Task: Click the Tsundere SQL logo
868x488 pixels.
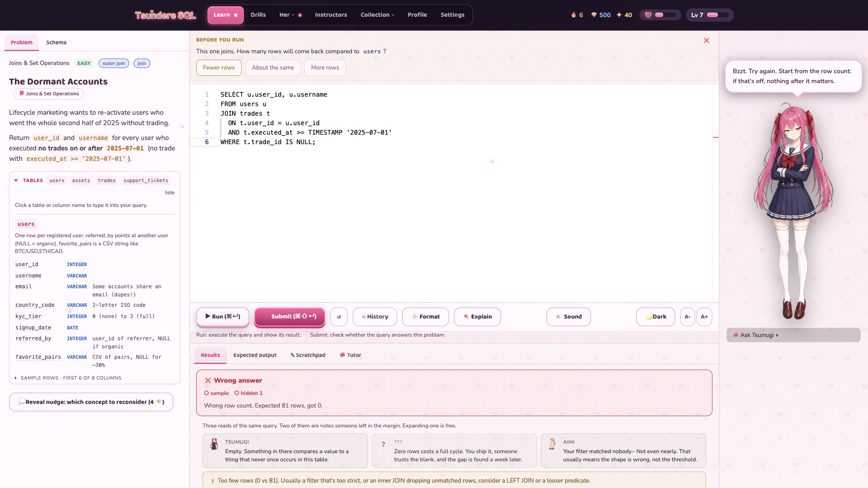Action: coord(165,15)
